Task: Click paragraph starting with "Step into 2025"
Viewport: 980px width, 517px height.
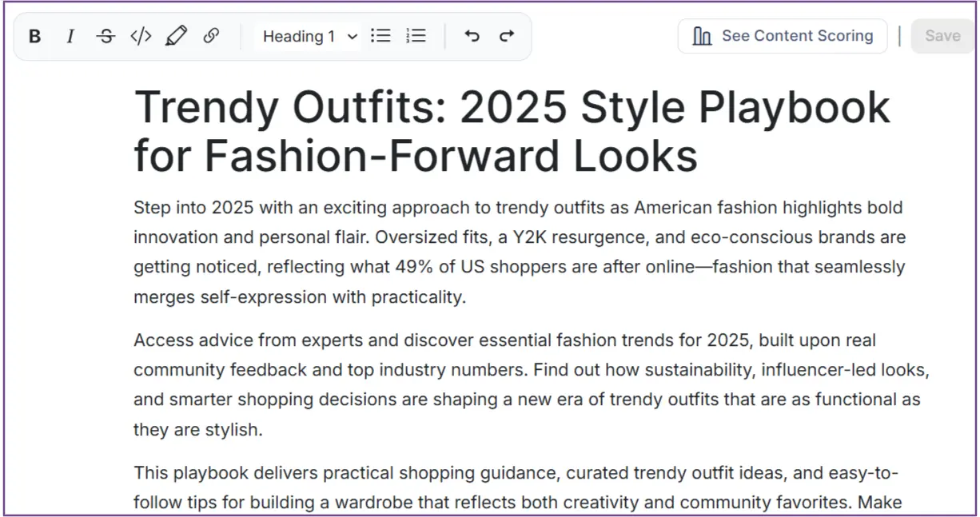Action: click(x=518, y=253)
